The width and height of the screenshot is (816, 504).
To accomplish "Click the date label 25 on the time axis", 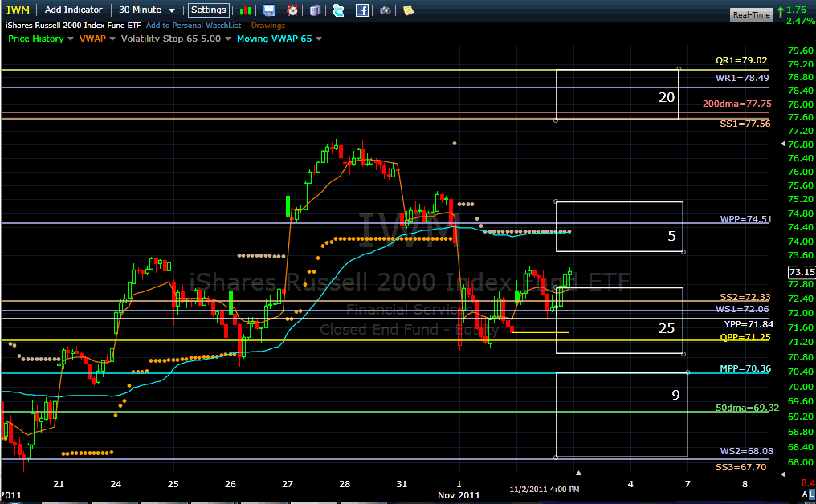I will [x=173, y=484].
